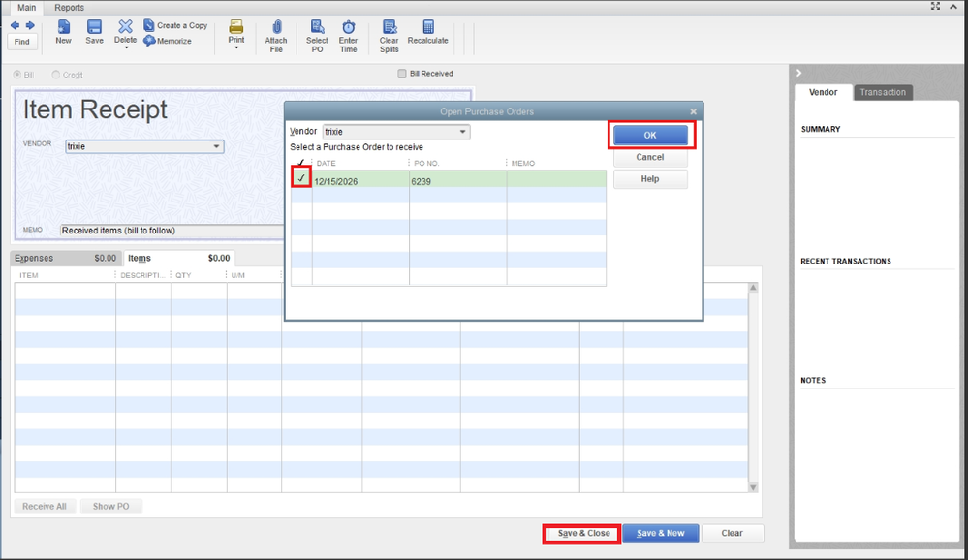Select the Credit radio button
The height and width of the screenshot is (560, 968).
(56, 74)
